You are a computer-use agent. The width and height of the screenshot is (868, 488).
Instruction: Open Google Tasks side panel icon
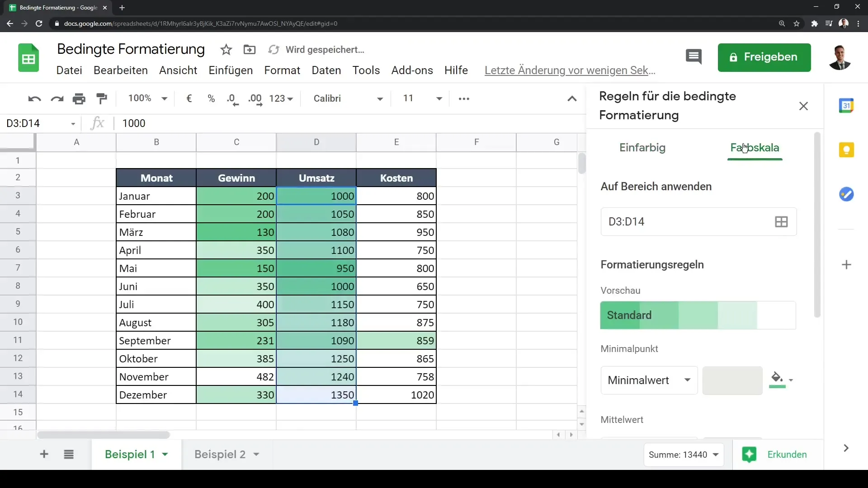[846, 194]
